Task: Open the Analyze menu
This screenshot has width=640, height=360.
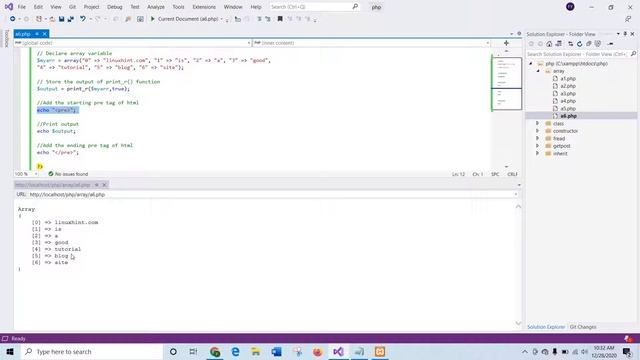Action: [156, 7]
